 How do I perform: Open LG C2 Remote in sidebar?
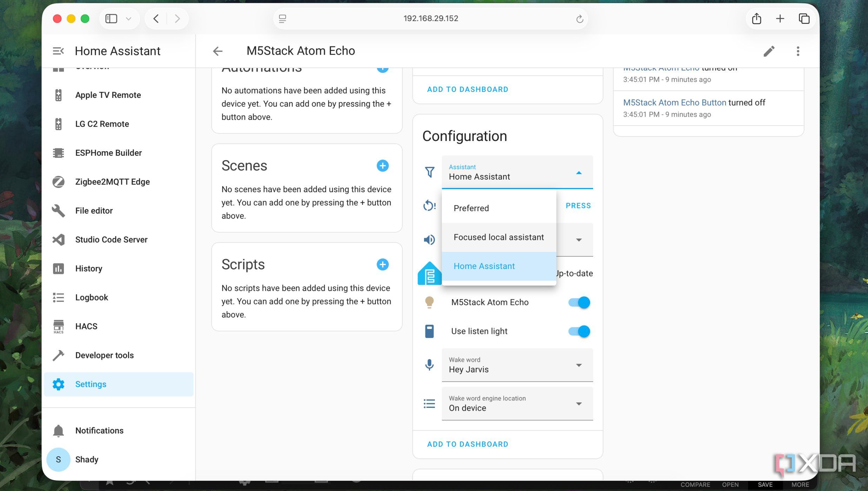tap(119, 124)
